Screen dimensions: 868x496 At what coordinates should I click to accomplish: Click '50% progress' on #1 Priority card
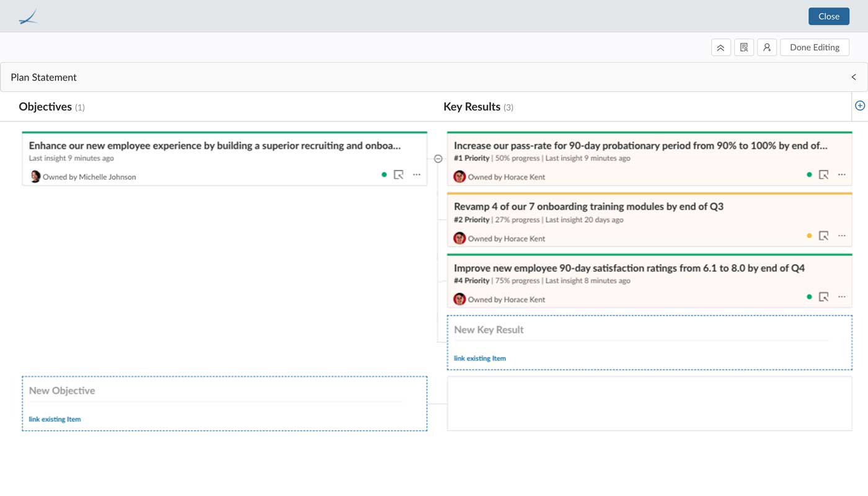point(517,158)
